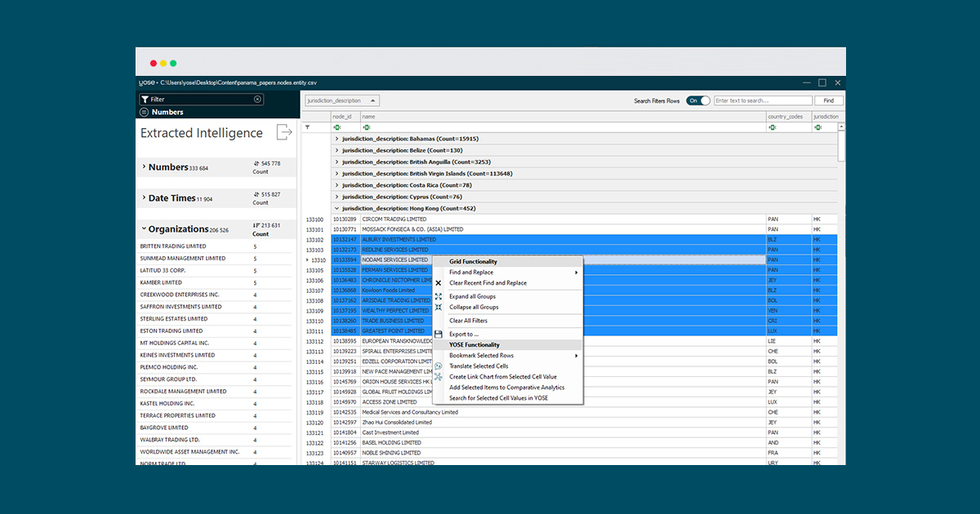Choose Export to... from the context menu

pyautogui.click(x=464, y=334)
